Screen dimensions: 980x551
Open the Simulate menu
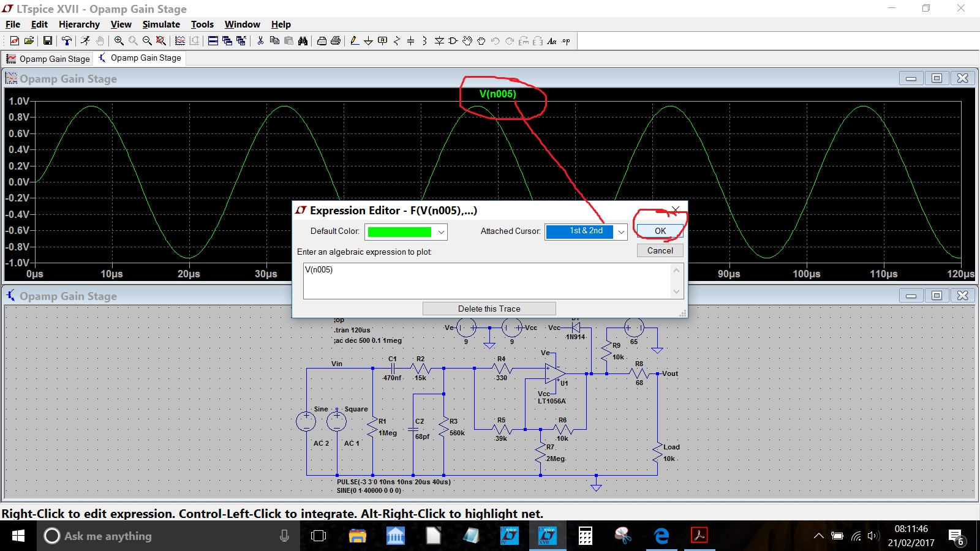click(161, 24)
